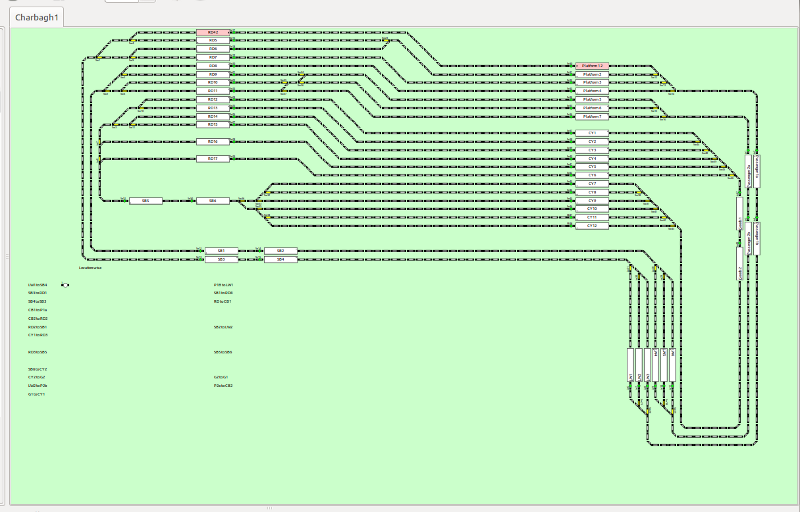Click the SB5 block

coord(146,201)
